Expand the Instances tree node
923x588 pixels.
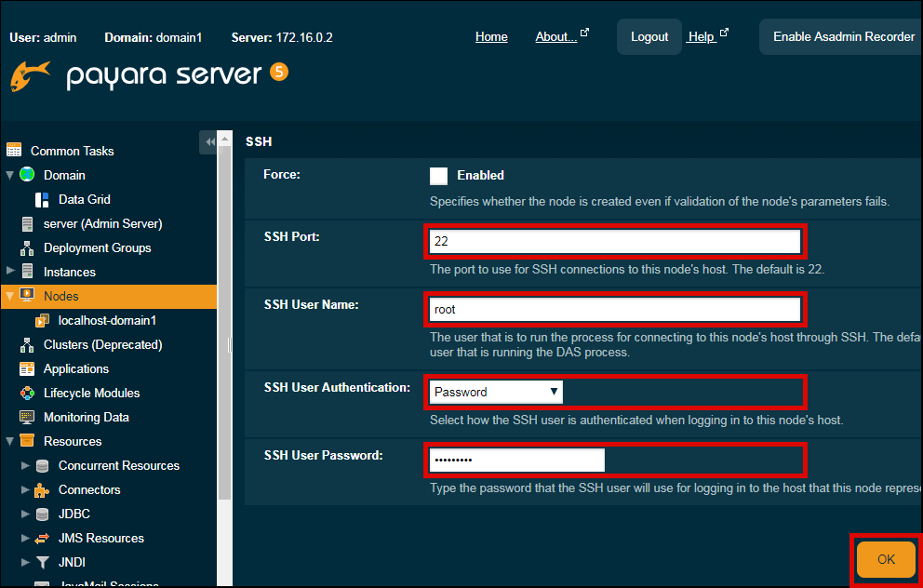click(10, 272)
